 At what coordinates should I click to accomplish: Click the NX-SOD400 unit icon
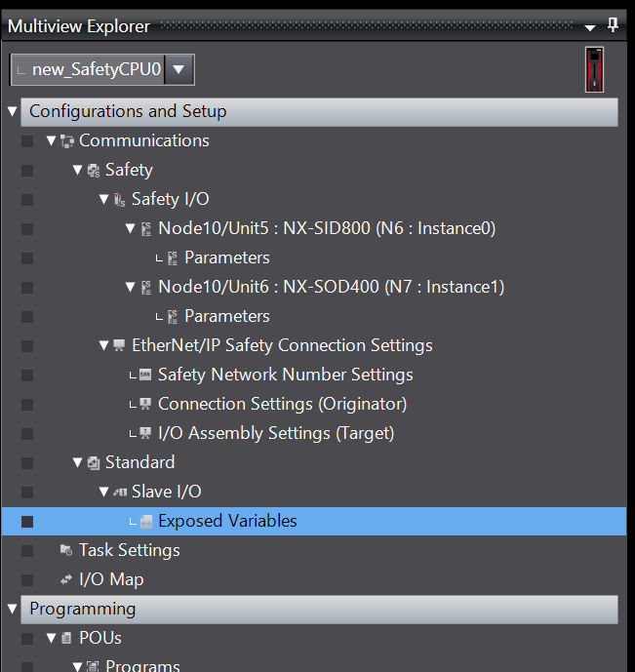[x=146, y=287]
